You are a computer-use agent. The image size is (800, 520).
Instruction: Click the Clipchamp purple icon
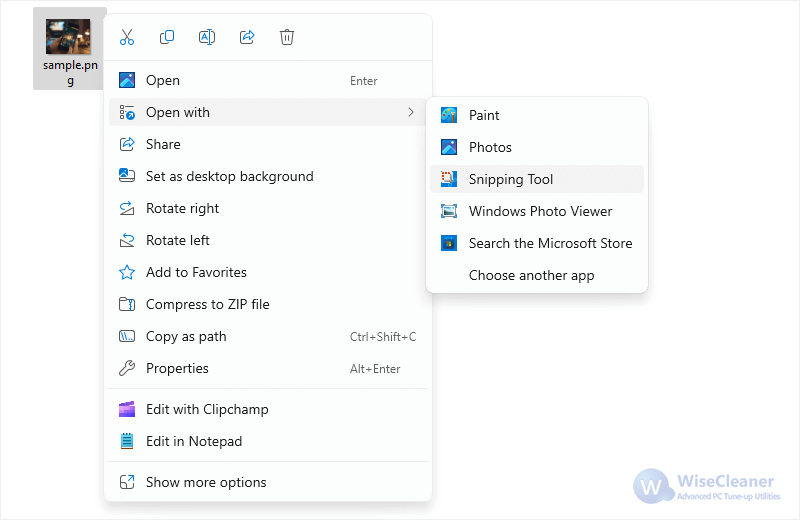pos(127,409)
